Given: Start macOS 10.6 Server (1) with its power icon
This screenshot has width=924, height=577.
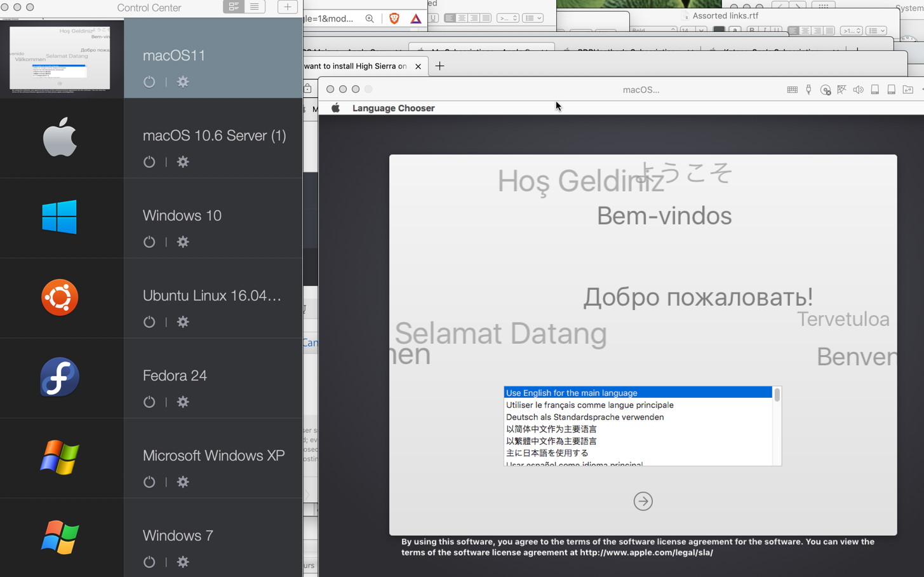Looking at the screenshot, I should pyautogui.click(x=149, y=162).
